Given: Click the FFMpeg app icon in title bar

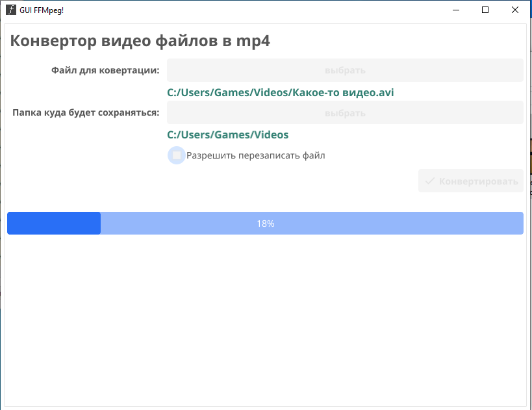Looking at the screenshot, I should pos(10,10).
